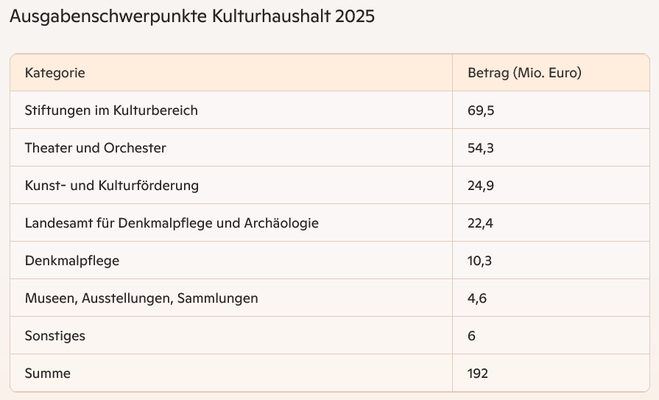659x400 pixels.
Task: Select the Sonstiges row label
Action: [55, 336]
